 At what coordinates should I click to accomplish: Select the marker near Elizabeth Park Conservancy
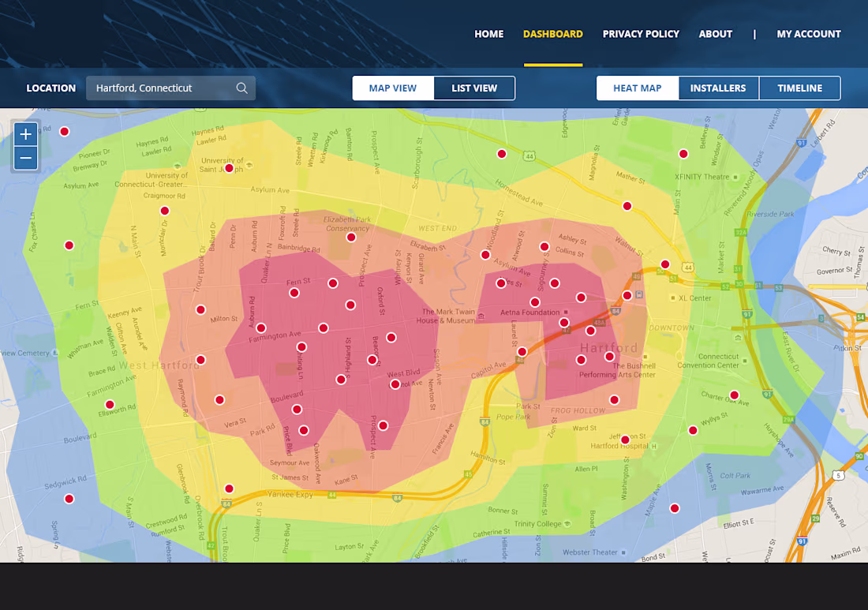click(x=351, y=237)
